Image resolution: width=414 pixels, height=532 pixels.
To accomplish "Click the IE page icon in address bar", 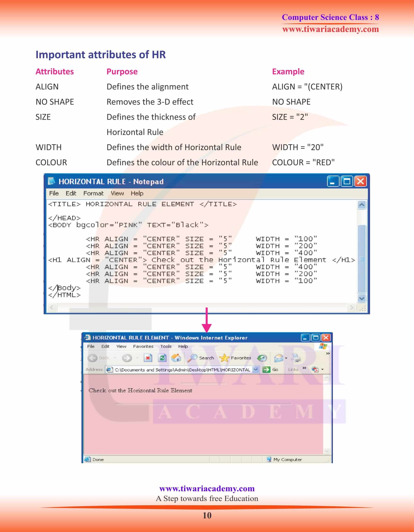I will pyautogui.click(x=110, y=370).
